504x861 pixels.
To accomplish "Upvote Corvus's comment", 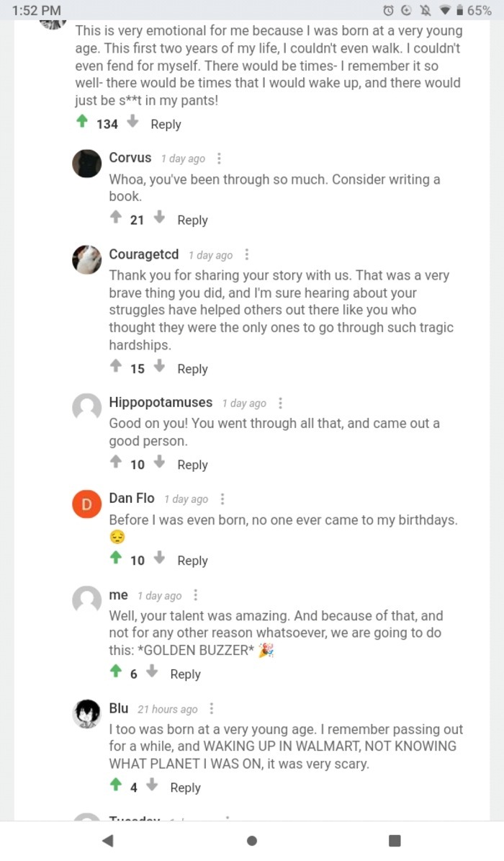I will click(x=116, y=219).
